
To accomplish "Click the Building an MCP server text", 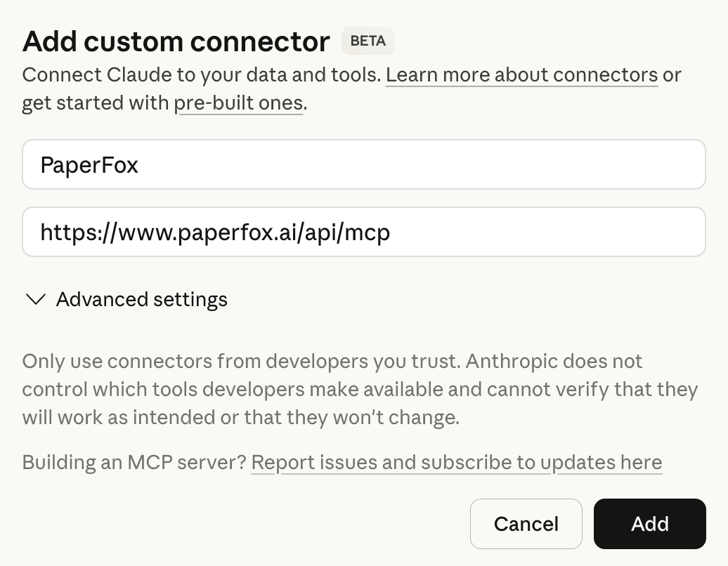I will pos(134,462).
